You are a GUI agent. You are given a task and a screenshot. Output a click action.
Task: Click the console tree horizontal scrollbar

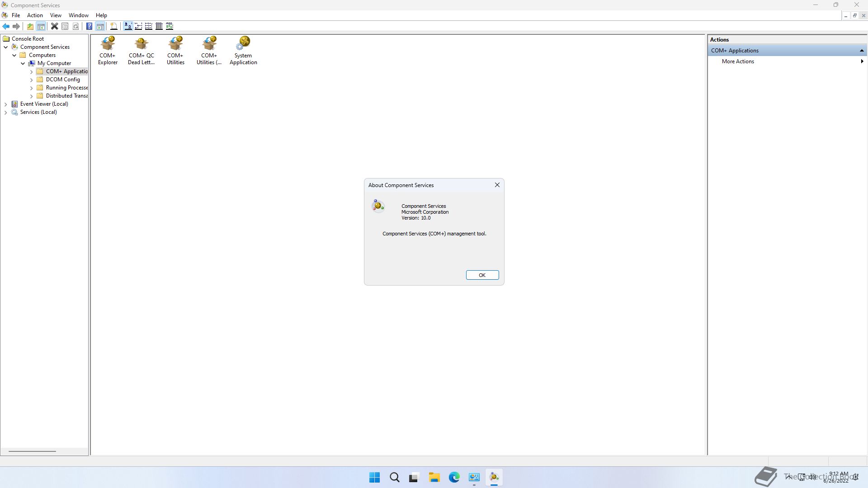point(33,451)
